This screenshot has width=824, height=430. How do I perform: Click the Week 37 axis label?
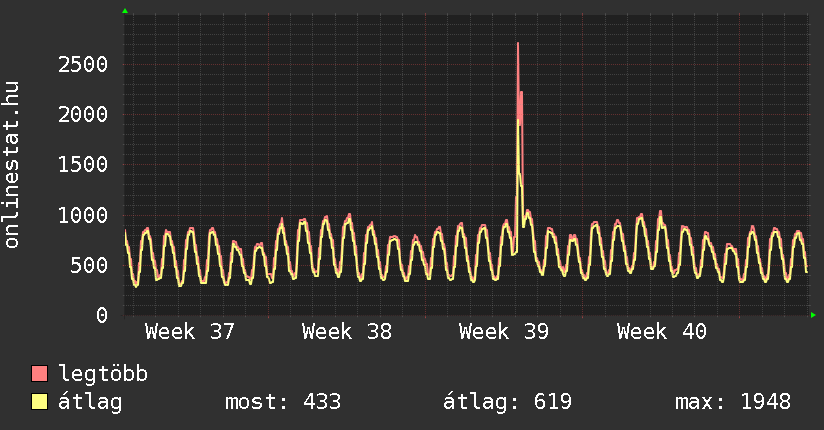[190, 332]
